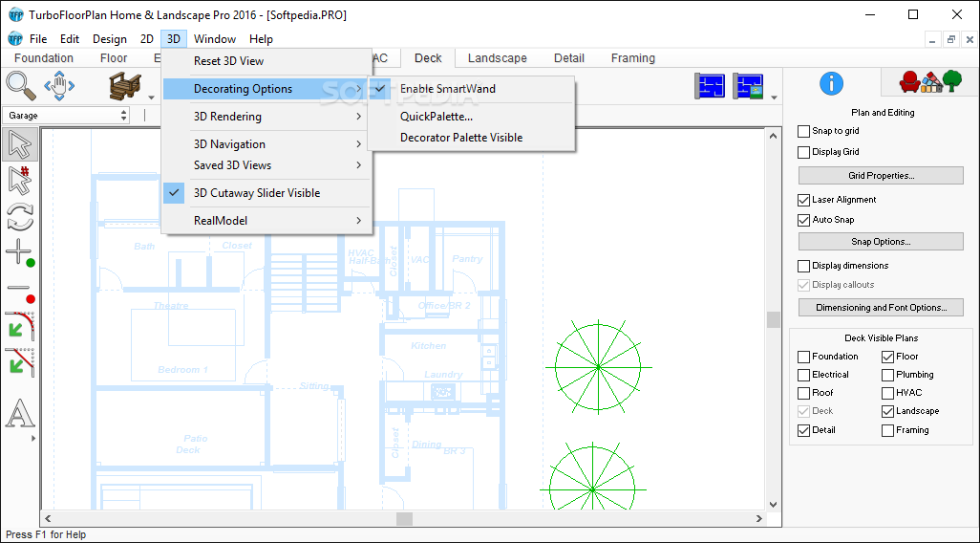The height and width of the screenshot is (543, 980).
Task: Open the File menu
Action: (38, 39)
